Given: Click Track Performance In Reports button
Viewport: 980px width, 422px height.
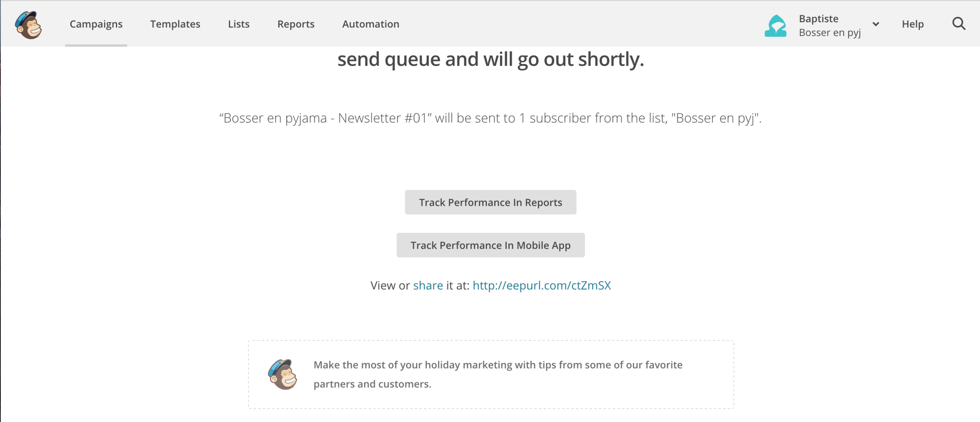Looking at the screenshot, I should 490,202.
